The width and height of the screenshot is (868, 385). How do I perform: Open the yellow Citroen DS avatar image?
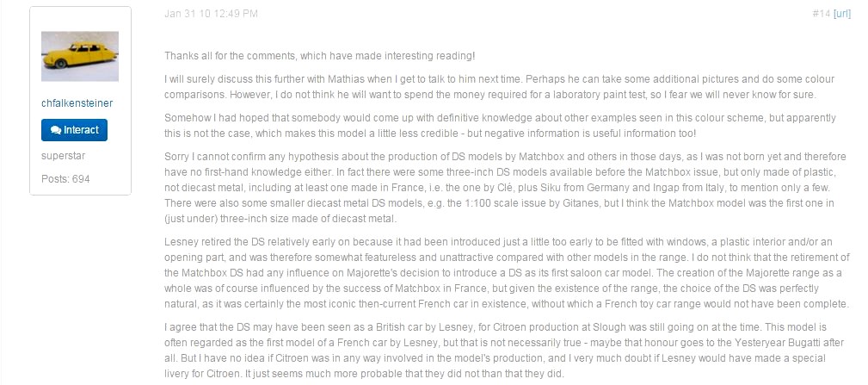point(80,56)
